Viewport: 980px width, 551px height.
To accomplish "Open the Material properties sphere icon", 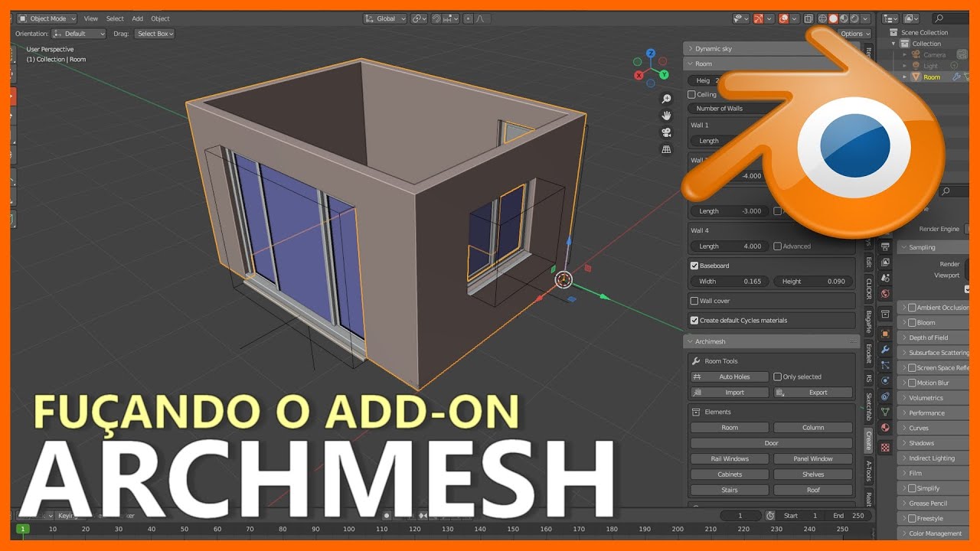I will click(885, 428).
